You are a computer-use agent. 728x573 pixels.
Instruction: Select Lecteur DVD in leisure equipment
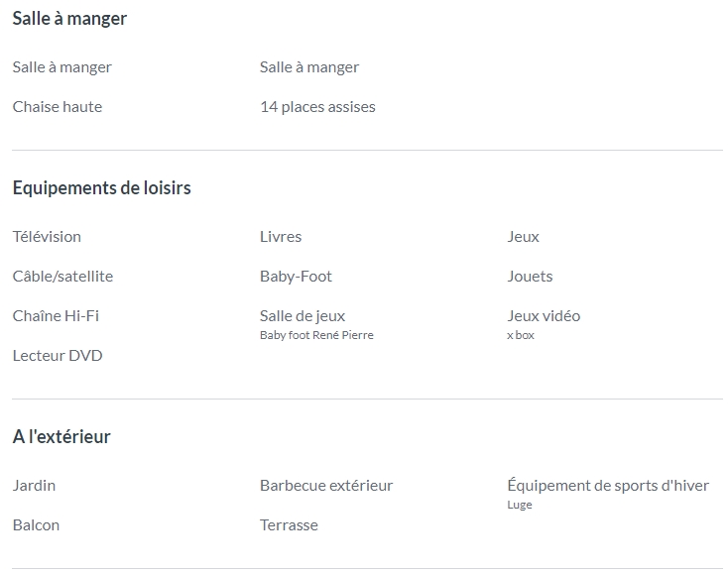58,356
